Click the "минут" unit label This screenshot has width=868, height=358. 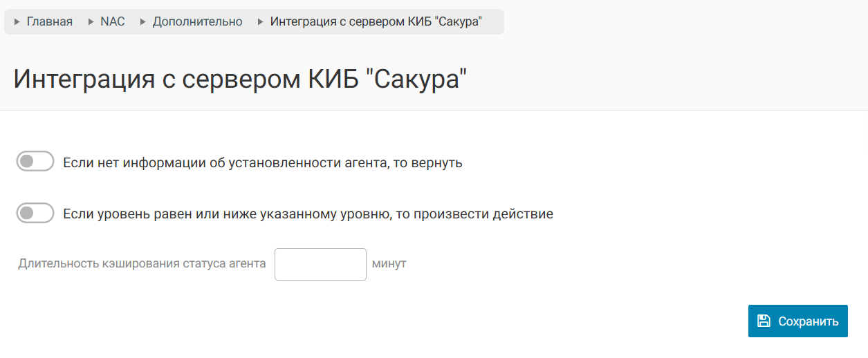(x=389, y=264)
